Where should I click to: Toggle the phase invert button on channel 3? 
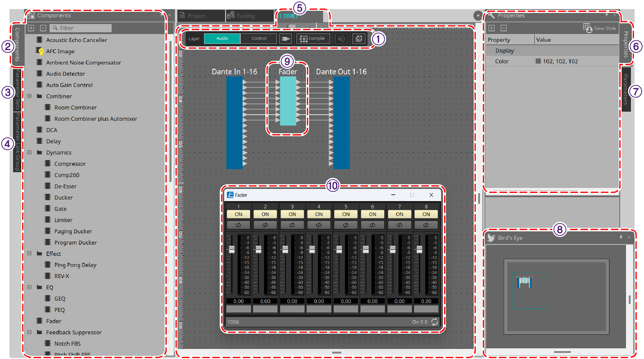pos(292,225)
